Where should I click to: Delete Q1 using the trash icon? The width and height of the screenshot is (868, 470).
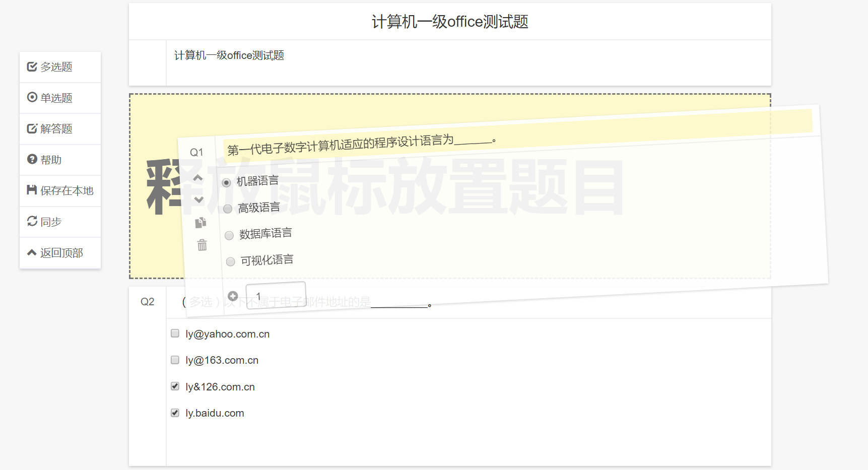(202, 245)
